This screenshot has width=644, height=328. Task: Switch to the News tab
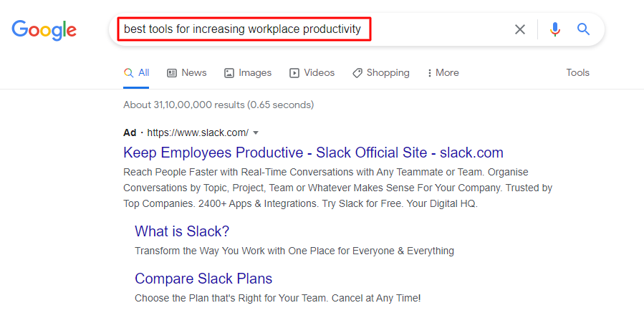pyautogui.click(x=187, y=73)
